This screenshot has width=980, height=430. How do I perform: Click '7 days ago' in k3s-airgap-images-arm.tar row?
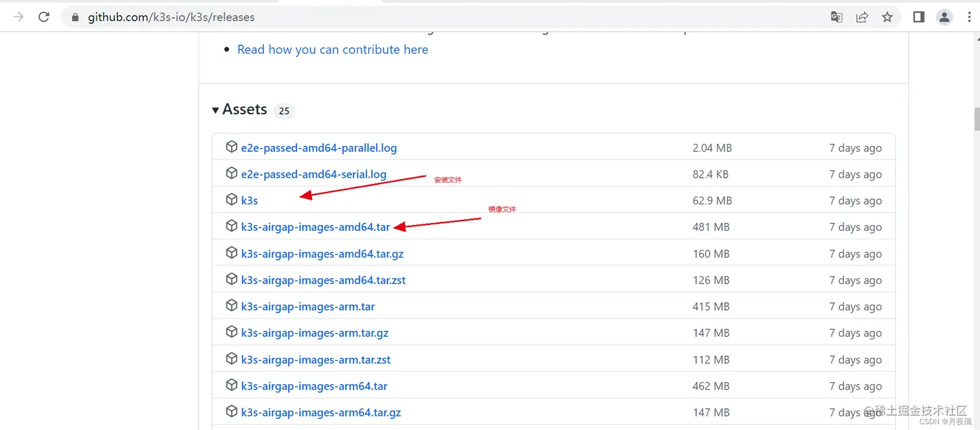[856, 307]
